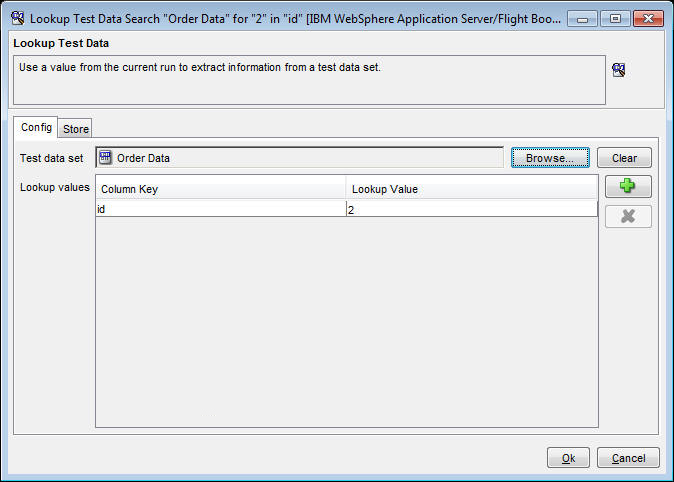The height and width of the screenshot is (482, 674).
Task: Clear the selected test data set
Action: (x=624, y=158)
